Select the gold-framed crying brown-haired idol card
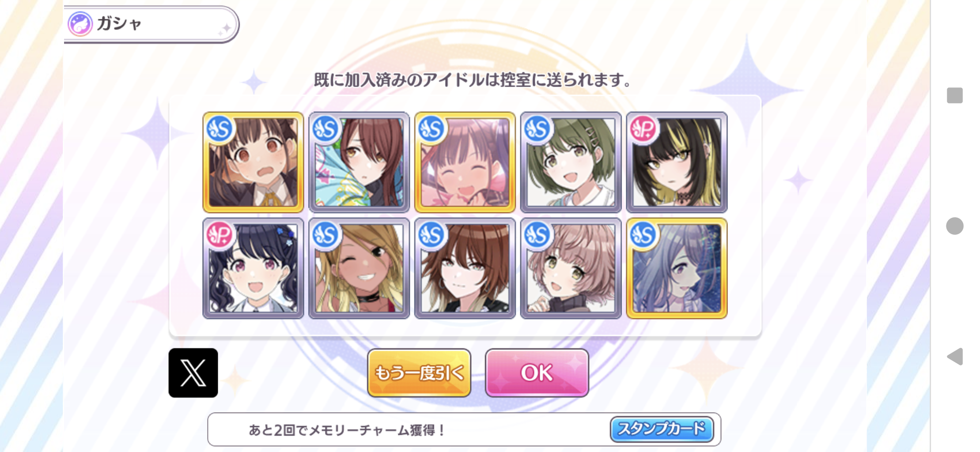 click(x=253, y=162)
